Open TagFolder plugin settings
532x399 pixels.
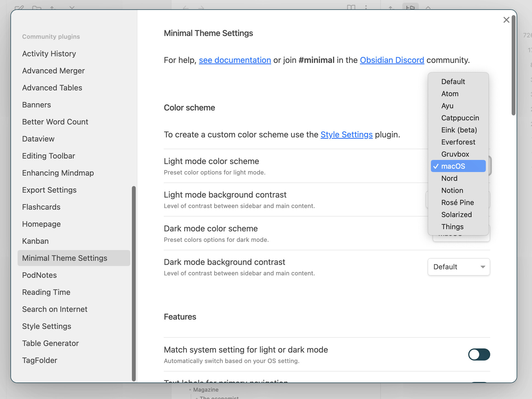74,360
